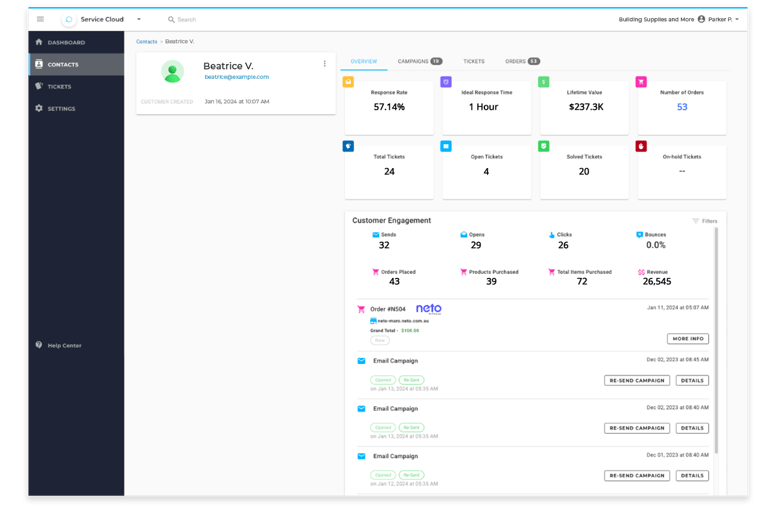Click the Order #N504 title text
This screenshot has height=517, width=776.
[388, 309]
